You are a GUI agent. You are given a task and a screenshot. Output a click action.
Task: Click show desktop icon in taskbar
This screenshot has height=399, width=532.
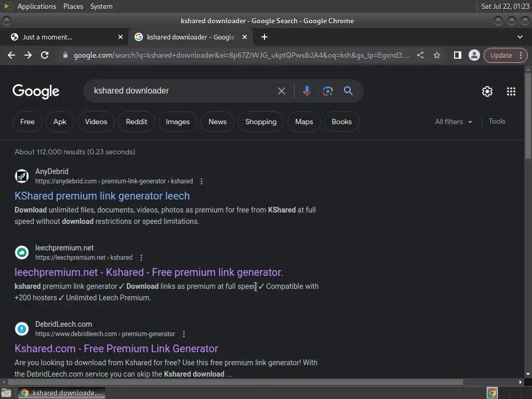click(x=6, y=393)
